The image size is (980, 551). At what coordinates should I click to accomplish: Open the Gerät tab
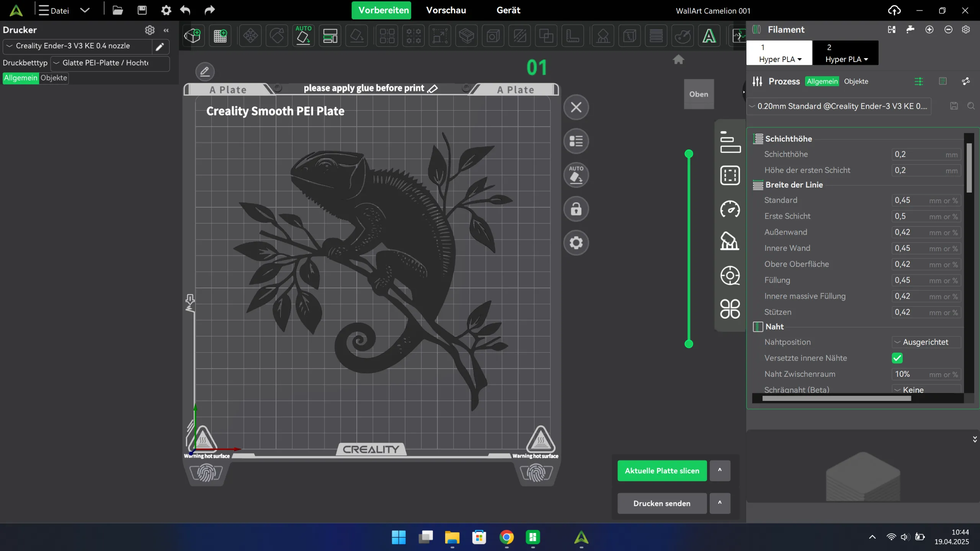click(508, 10)
